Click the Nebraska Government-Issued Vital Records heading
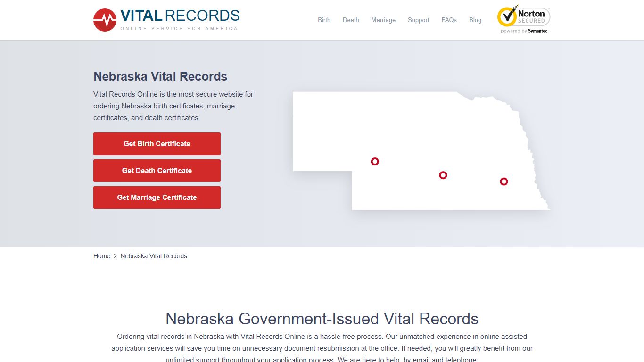 (x=322, y=319)
